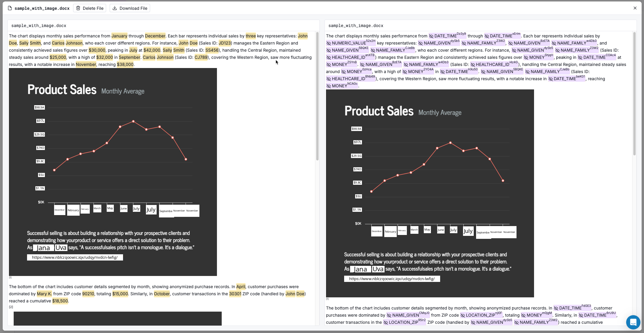644x333 pixels.
Task: Reveal the LOCATION_ZIP njl0F redacted tag
Action: [463, 315]
